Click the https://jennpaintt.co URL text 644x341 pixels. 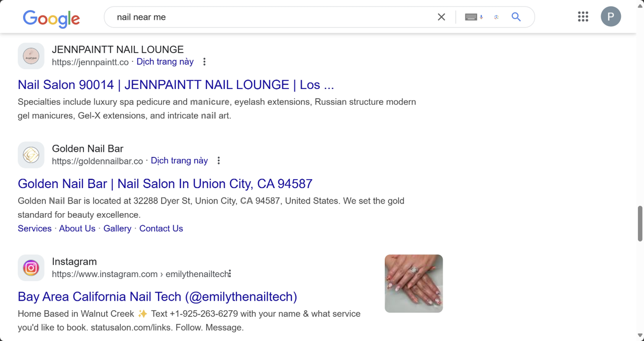coord(90,62)
